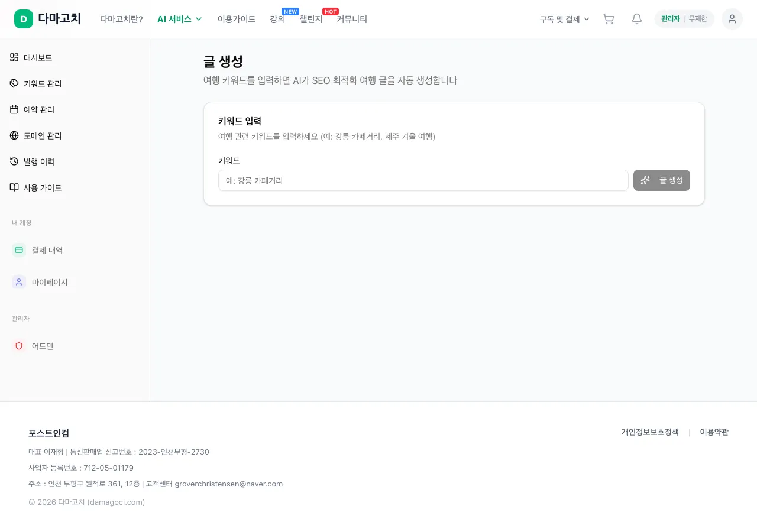
Task: Click the sparkle icon on 글 생성 button
Action: 646,180
